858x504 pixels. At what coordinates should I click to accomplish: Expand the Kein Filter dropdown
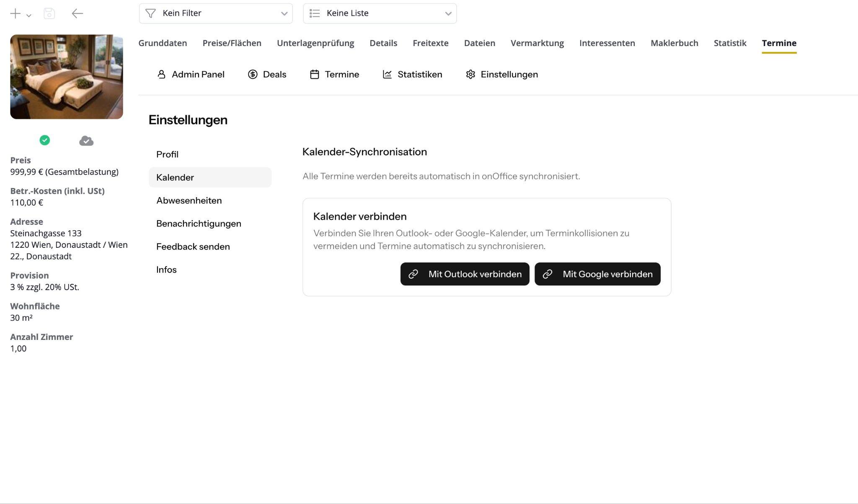(x=216, y=13)
